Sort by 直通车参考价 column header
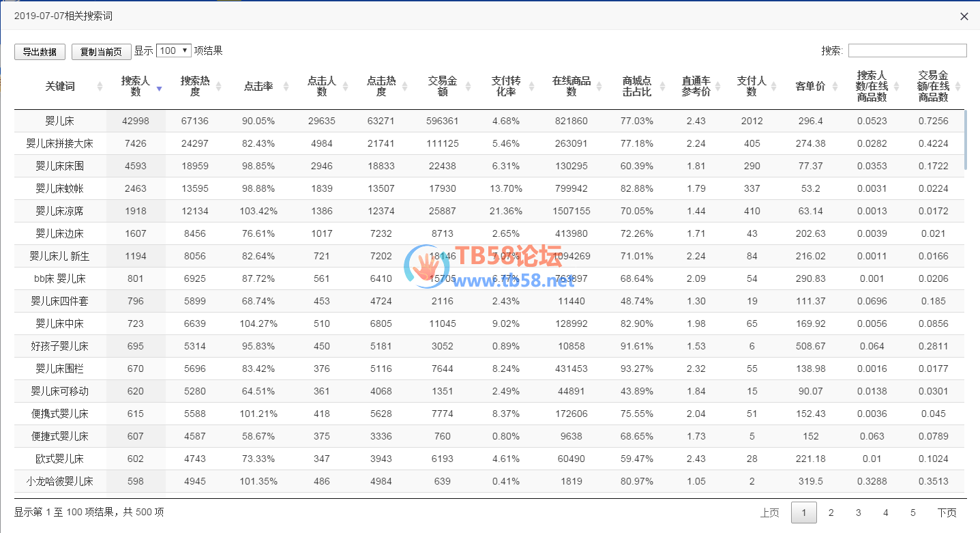980x533 pixels. [x=696, y=87]
